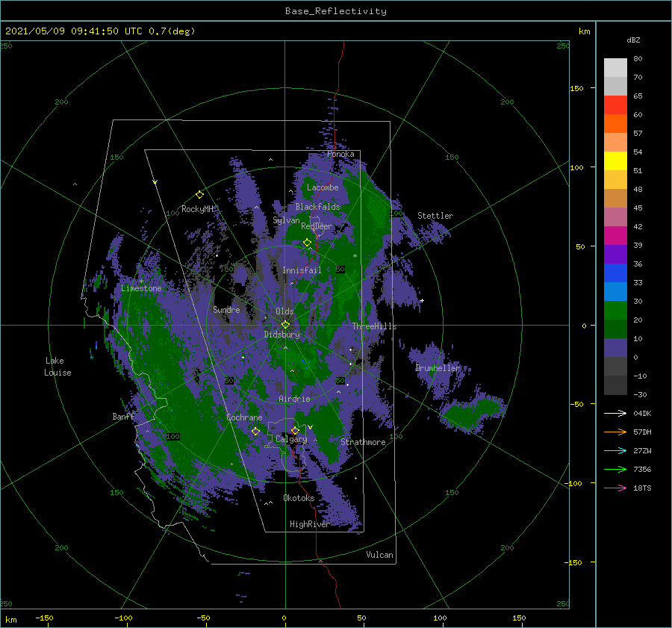Viewport: 672px width, 628px height.
Task: Click the Sylvan label
Action: point(286,220)
